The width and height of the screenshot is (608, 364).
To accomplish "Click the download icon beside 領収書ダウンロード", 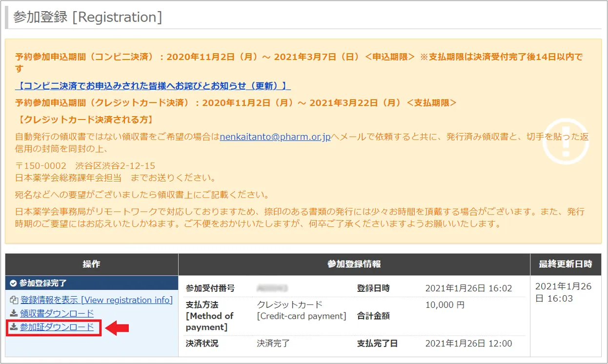I will 14,314.
